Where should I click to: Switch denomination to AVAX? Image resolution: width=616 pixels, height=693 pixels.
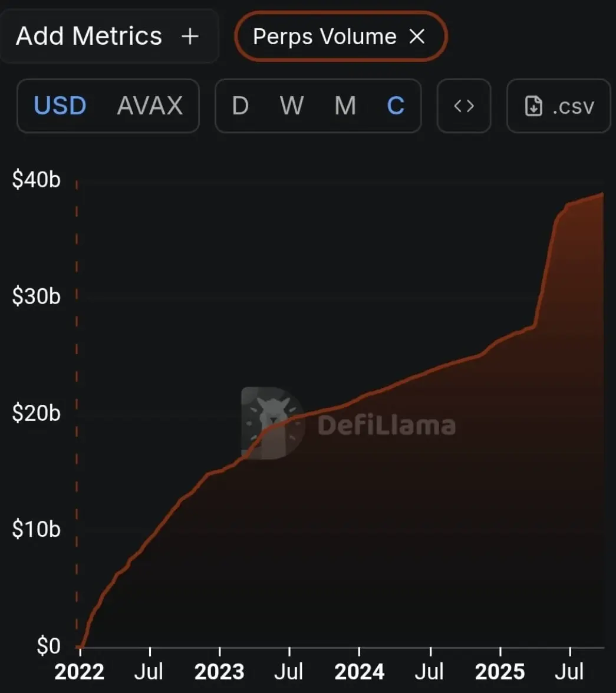(150, 106)
